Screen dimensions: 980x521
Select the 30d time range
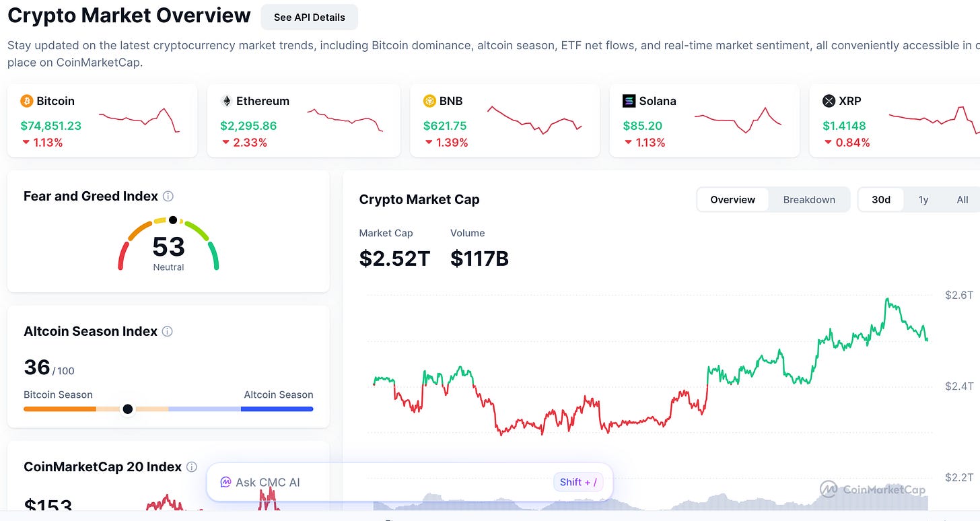(x=881, y=199)
